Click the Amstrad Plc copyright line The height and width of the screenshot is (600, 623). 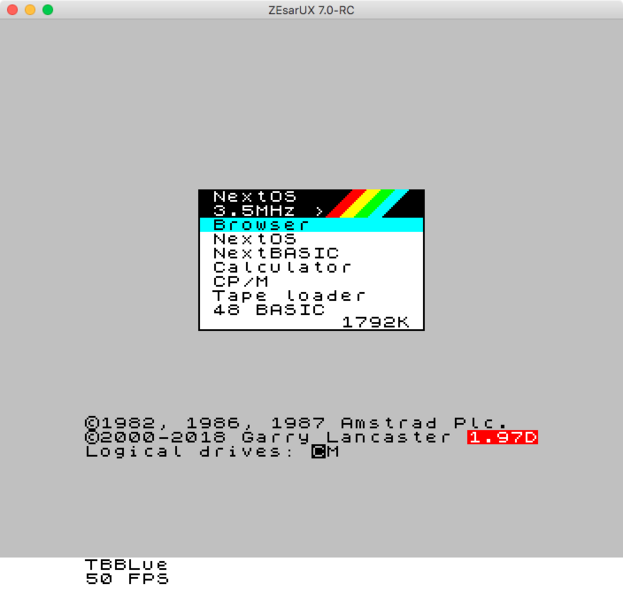click(x=296, y=423)
